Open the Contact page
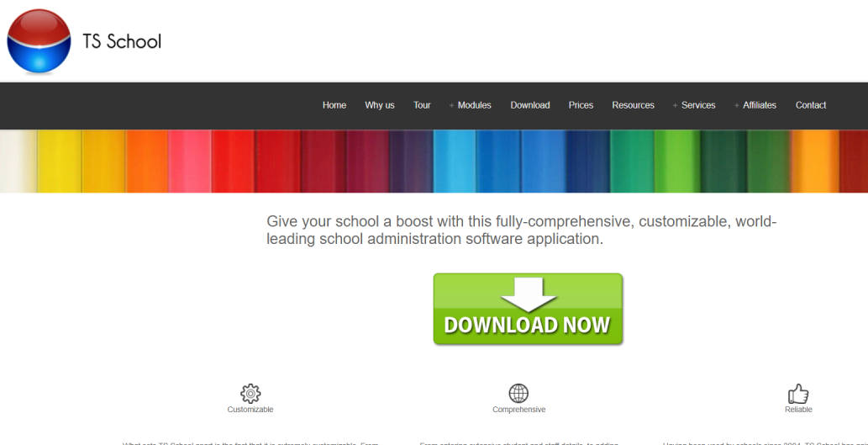868x445 pixels. (x=811, y=105)
